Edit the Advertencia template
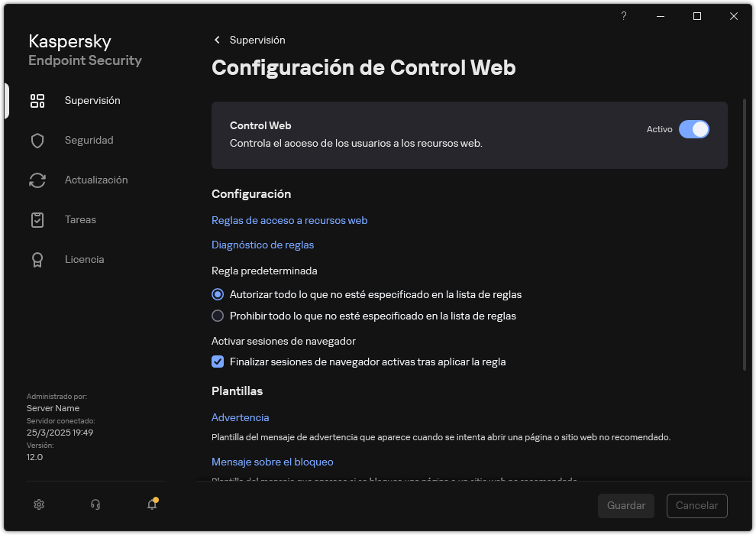The width and height of the screenshot is (756, 535). point(240,417)
